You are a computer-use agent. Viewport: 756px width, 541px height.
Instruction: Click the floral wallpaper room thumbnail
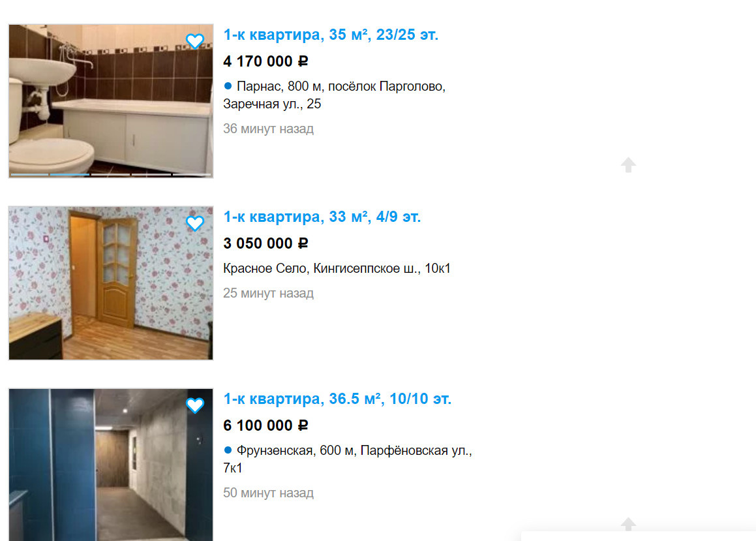pyautogui.click(x=111, y=283)
